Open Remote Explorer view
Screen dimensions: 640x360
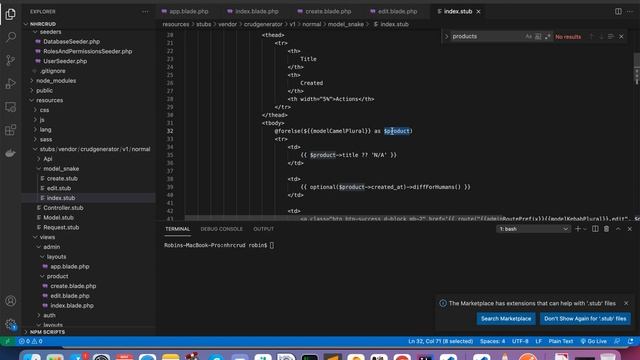(11, 107)
